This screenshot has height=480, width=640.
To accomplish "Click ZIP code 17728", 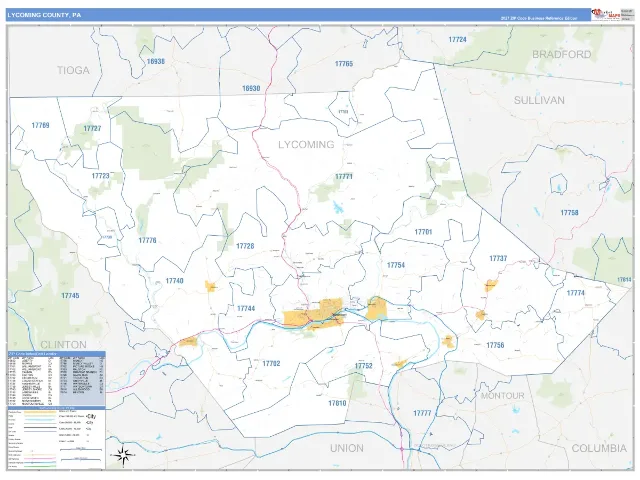I will pos(245,246).
